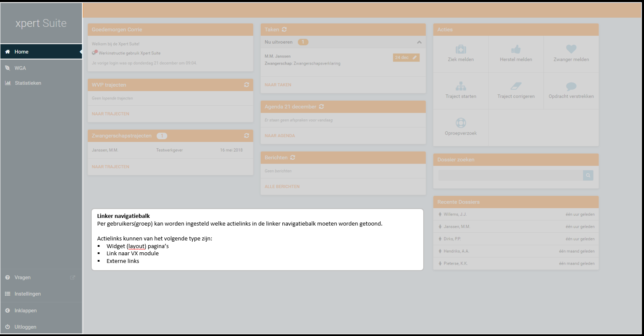644x336 pixels.
Task: Collapse sidebar using Inklappen
Action: pyautogui.click(x=25, y=311)
